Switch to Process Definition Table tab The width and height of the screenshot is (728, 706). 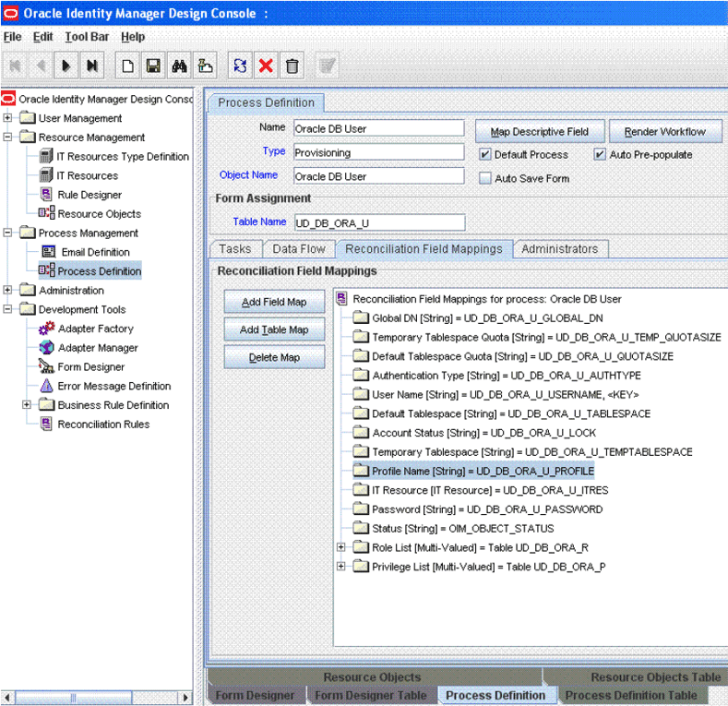(x=631, y=695)
